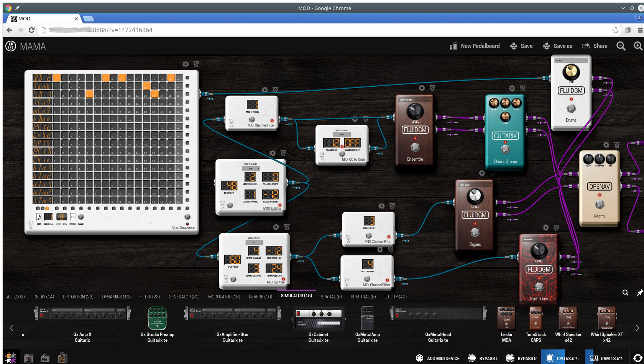The height and width of the screenshot is (364, 644).
Task: Select the DISTORTION (23) category tab
Action: 78,297
